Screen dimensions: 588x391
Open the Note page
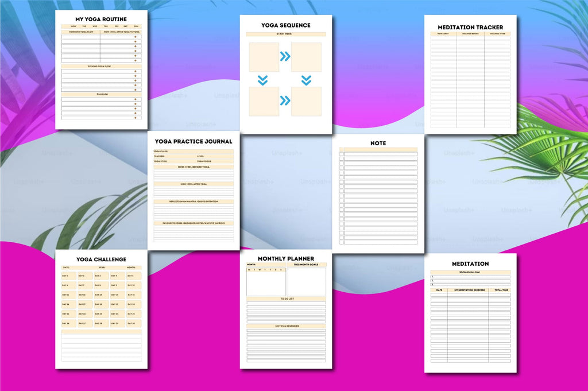click(378, 193)
